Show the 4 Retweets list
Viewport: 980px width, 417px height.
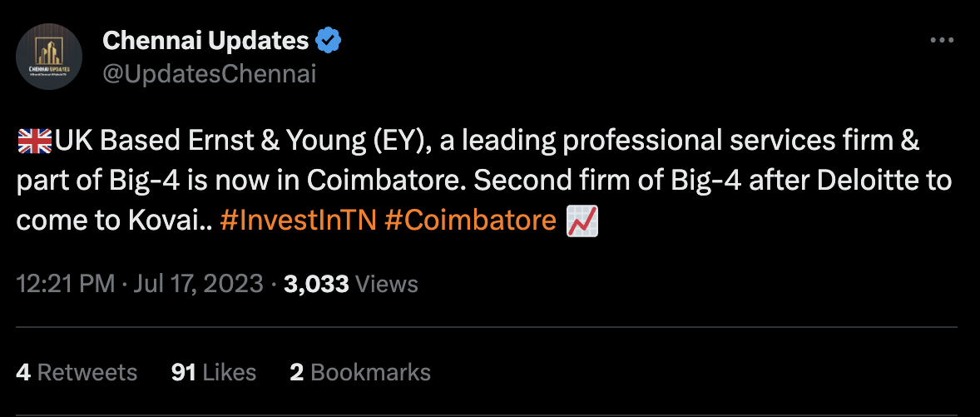[x=77, y=373]
